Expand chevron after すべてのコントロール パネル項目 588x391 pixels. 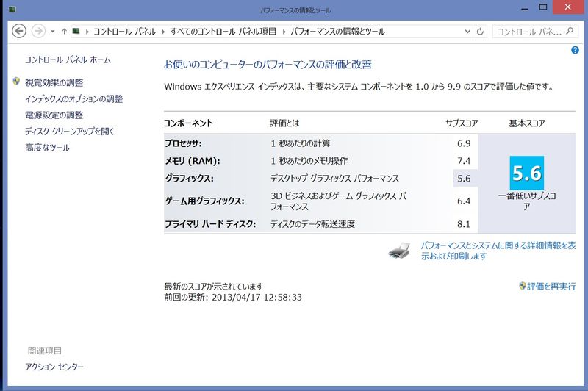point(284,32)
